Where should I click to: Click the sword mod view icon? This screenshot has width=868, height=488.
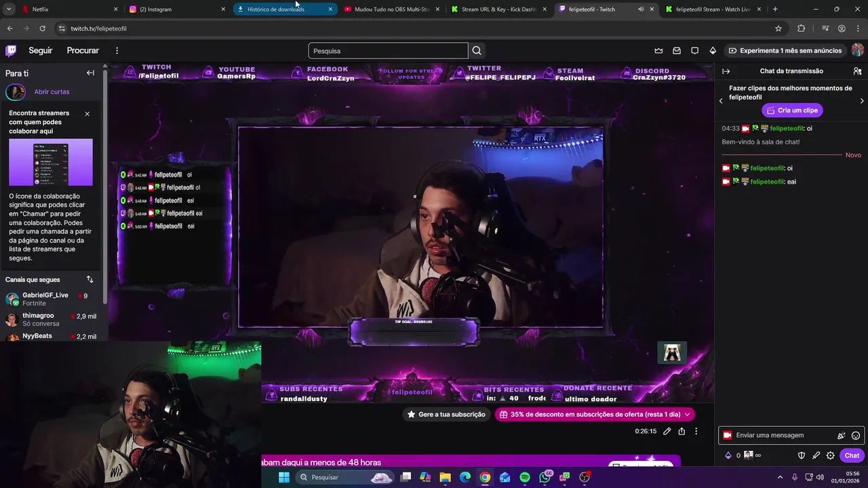(x=816, y=455)
